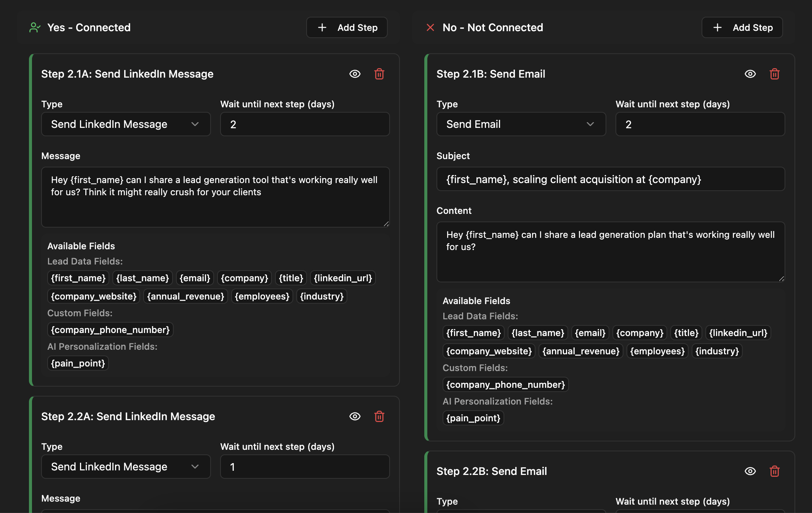Click wait days field in Step 2.1A
Screen dimensions: 812x513
click(x=304, y=124)
